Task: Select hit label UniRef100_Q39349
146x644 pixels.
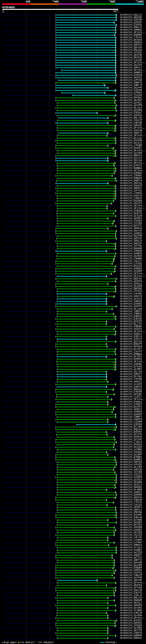Action: coord(131,75)
